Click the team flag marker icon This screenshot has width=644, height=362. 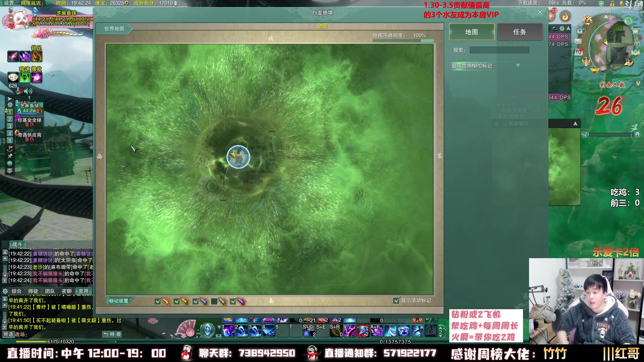pyautogui.click(x=10, y=149)
